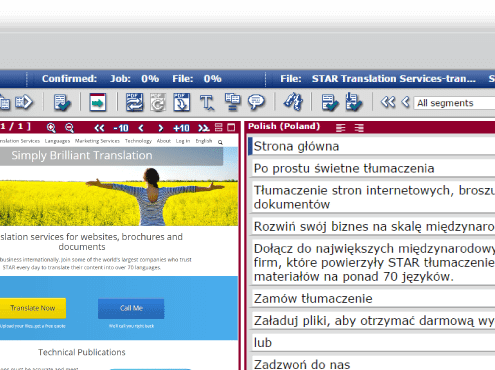Go to previous preview page
495x370 pixels.
coord(141,128)
